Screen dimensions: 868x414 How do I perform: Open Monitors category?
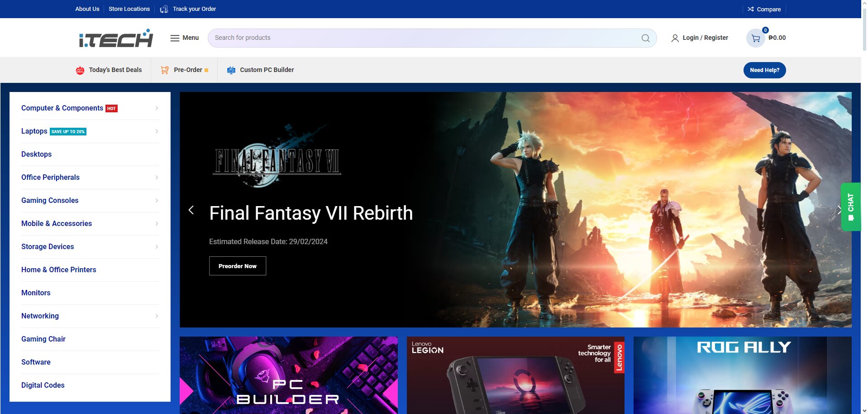point(36,293)
